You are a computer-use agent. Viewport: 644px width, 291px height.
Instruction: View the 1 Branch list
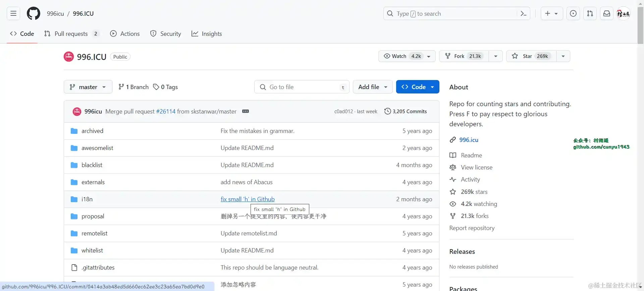click(x=133, y=87)
